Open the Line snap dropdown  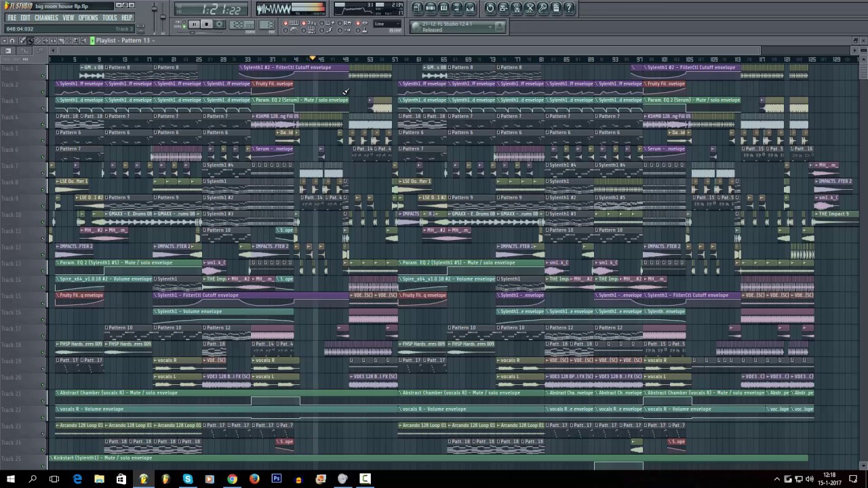click(x=387, y=24)
